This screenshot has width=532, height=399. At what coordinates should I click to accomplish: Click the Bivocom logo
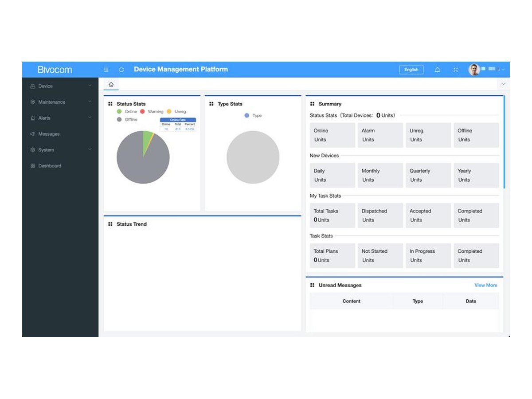pos(55,70)
